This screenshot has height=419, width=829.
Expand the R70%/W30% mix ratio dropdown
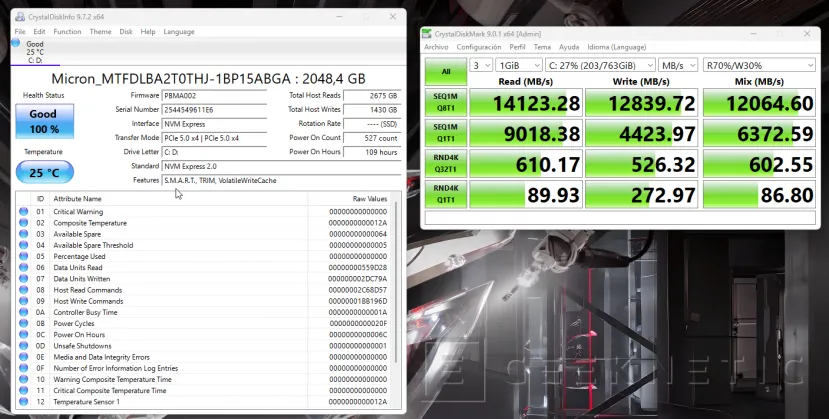click(x=759, y=66)
